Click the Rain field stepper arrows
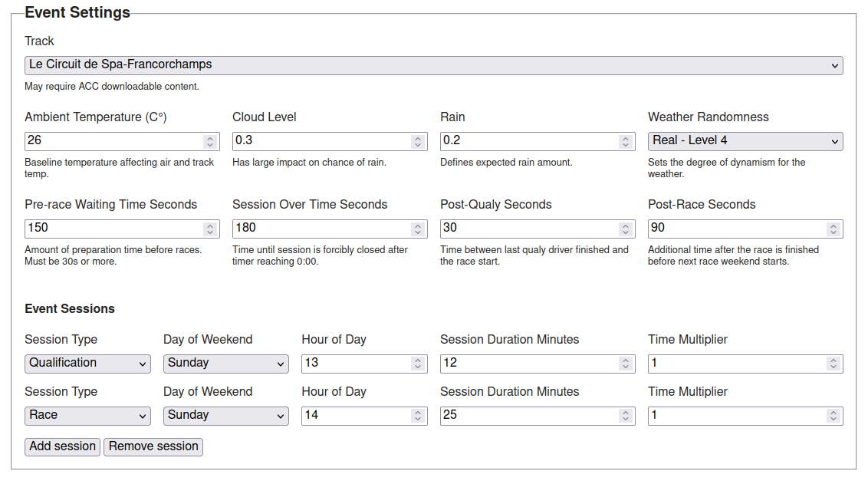Viewport: 868px width, 484px height. point(625,142)
